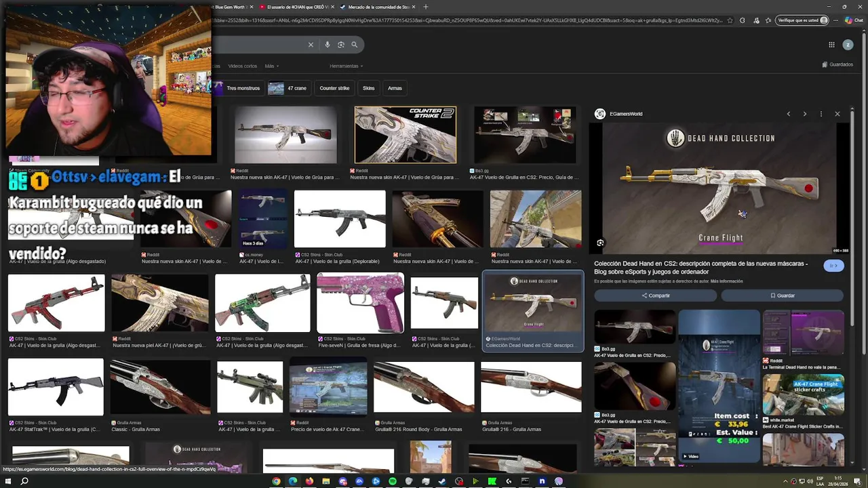Select the 'Skins' filter chip

[x=368, y=88]
